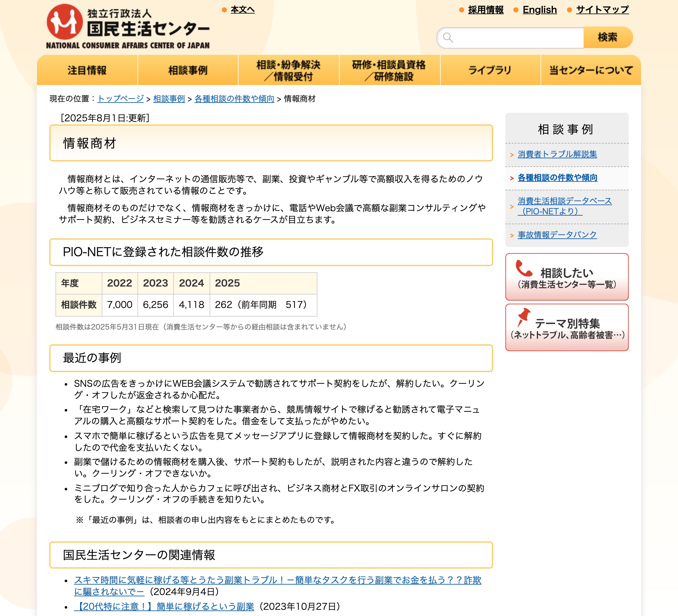Viewport: 678px width, 616px height.
Task: Click the 相談したい consultation banner button
Action: tap(567, 277)
